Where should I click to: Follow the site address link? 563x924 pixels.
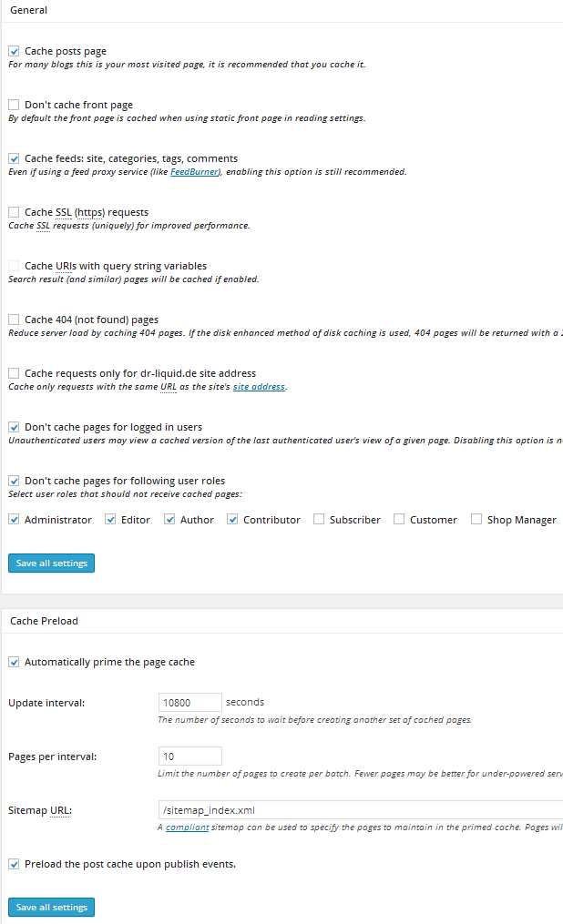[x=259, y=387]
